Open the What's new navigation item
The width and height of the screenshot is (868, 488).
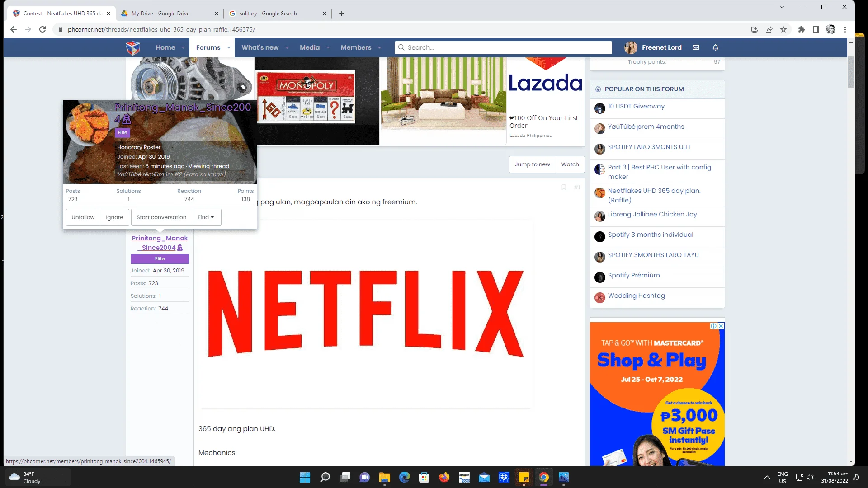tap(260, 47)
